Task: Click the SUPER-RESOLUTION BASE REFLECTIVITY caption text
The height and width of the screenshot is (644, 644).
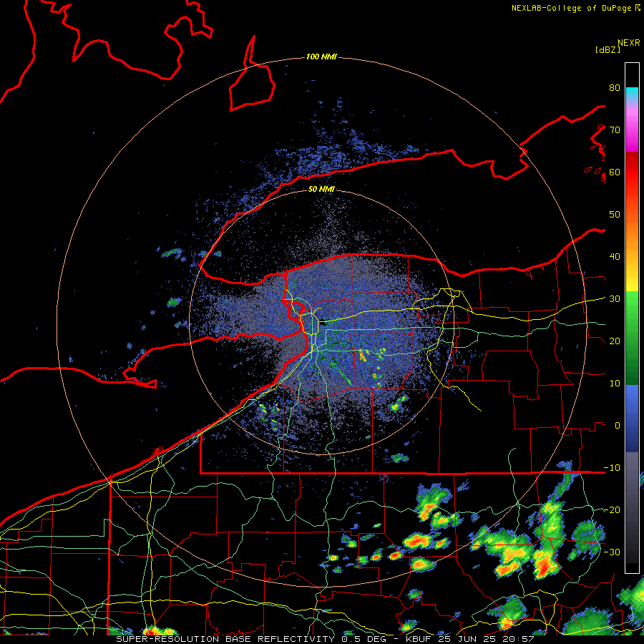Action: pos(225,639)
